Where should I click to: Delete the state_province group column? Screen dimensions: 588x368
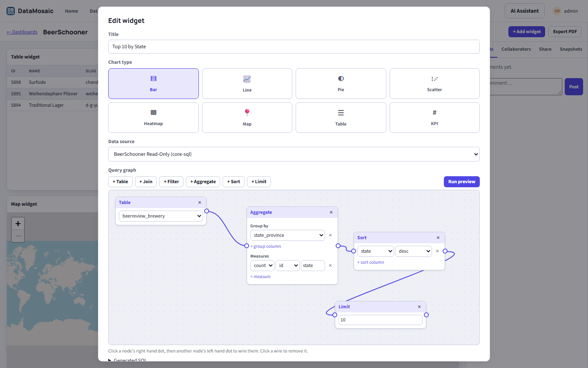tap(330, 235)
